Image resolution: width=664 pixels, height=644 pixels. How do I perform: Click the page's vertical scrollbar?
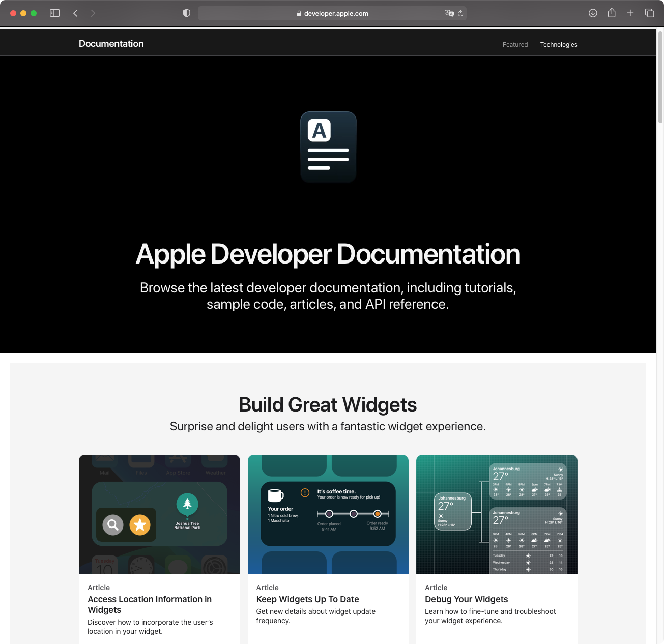coord(660,77)
